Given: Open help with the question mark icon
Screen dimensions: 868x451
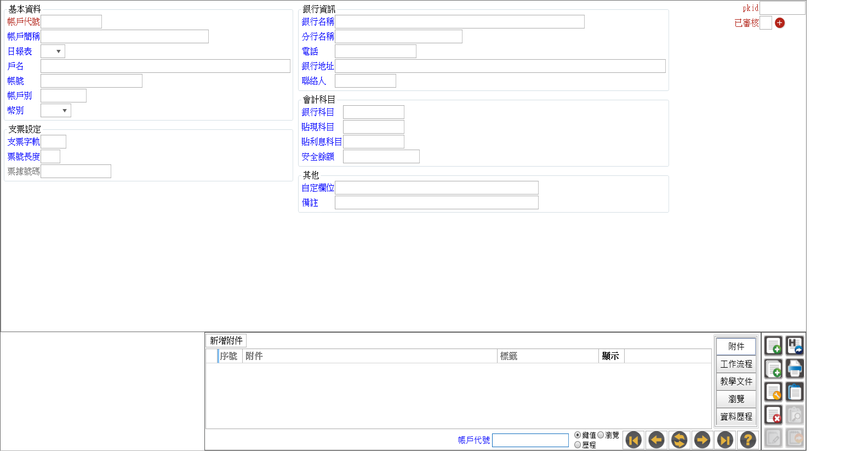Looking at the screenshot, I should [x=748, y=439].
